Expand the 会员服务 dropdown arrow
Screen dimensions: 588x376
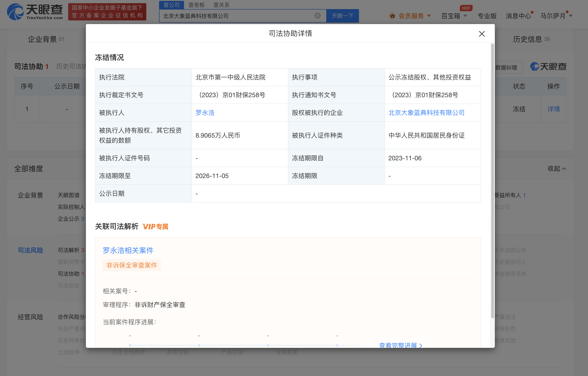429,16
